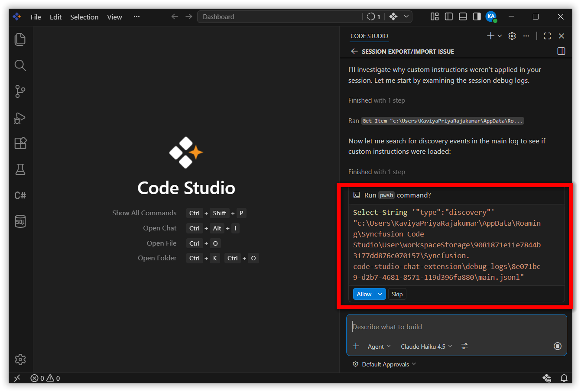
Task: Open the Source Control view
Action: 20,91
